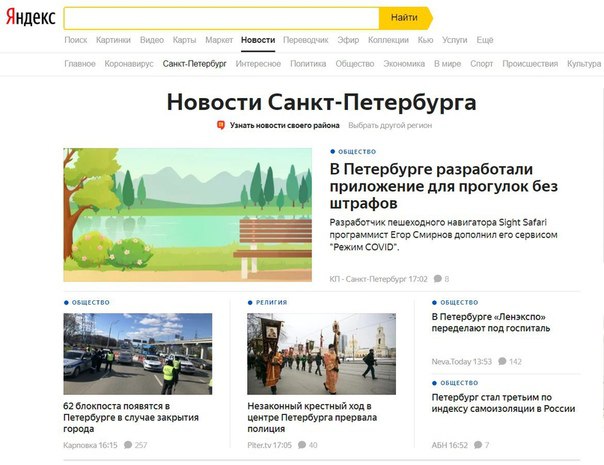
Task: Select the Маркет tab
Action: 219,40
